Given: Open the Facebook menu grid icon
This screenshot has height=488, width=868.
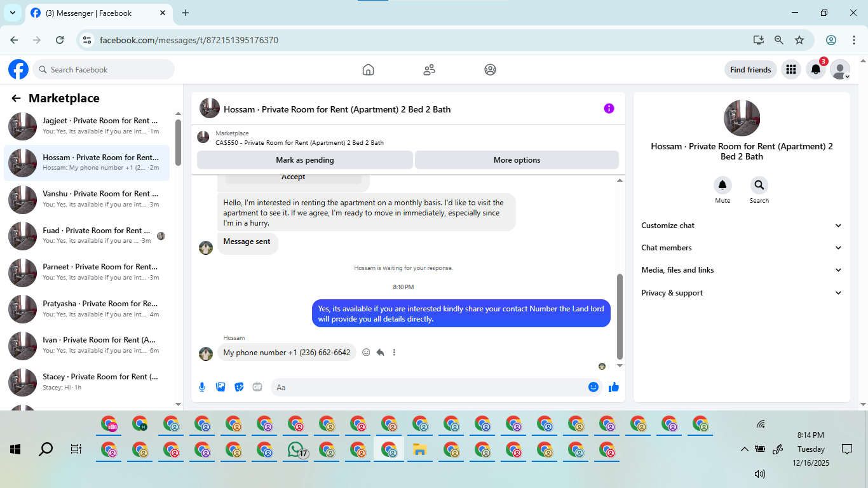Looking at the screenshot, I should pos(790,70).
